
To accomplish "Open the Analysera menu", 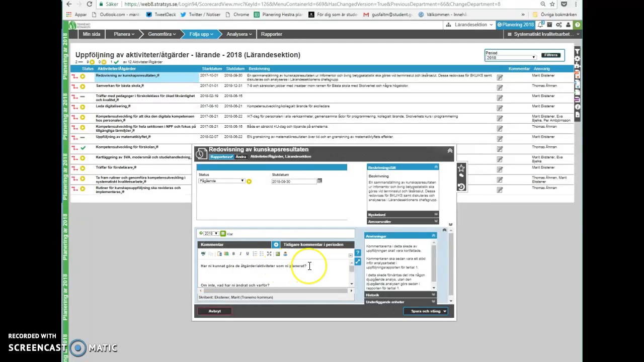I will (x=239, y=34).
